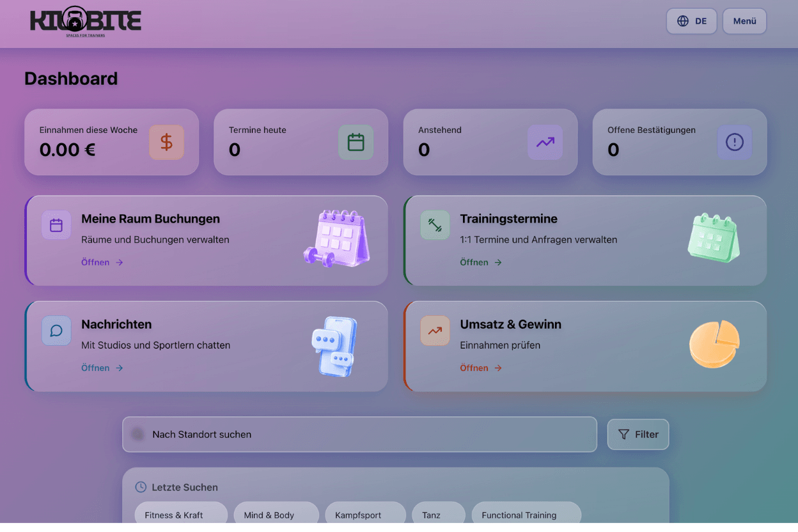798x532 pixels.
Task: Open Umsatz & Gewinn via Öffnen link
Action: coord(481,368)
